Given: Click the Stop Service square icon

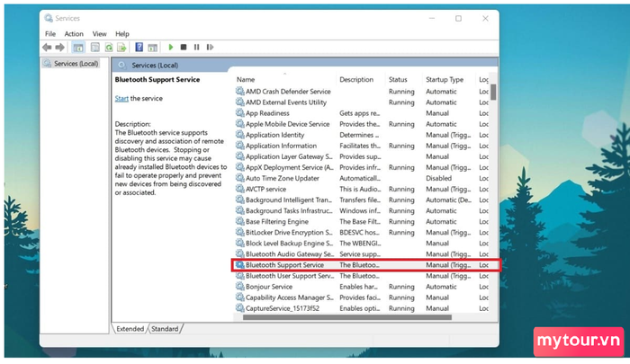Looking at the screenshot, I should click(184, 48).
